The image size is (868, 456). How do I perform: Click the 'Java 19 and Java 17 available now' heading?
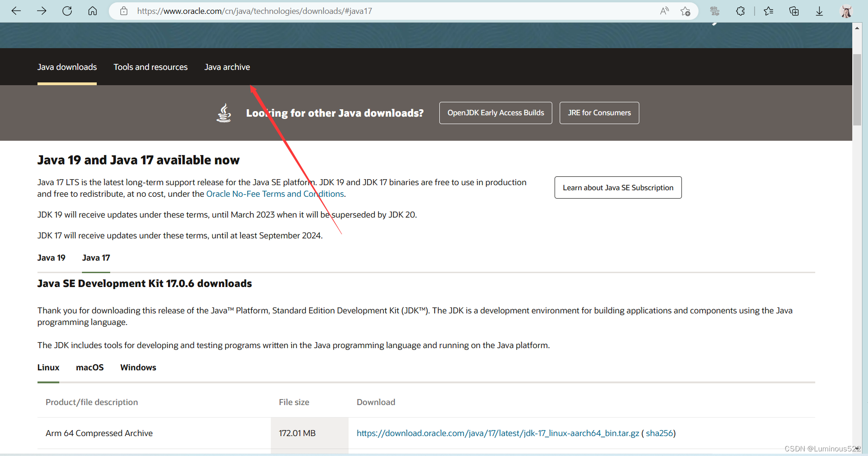(x=138, y=160)
